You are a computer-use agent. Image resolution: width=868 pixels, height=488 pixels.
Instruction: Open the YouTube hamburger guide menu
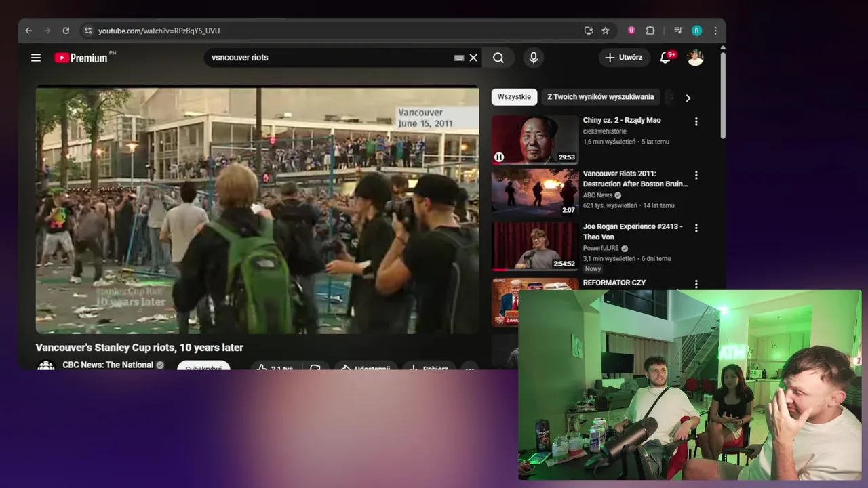[36, 58]
